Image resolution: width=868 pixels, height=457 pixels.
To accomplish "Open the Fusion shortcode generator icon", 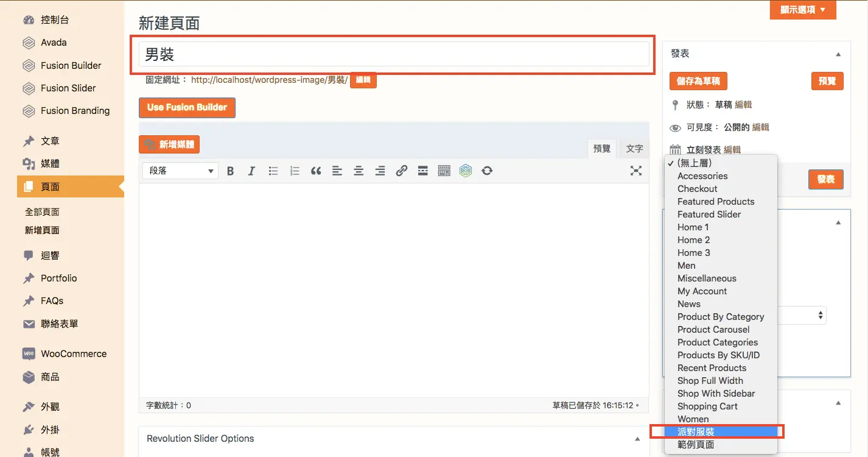I will pyautogui.click(x=466, y=171).
